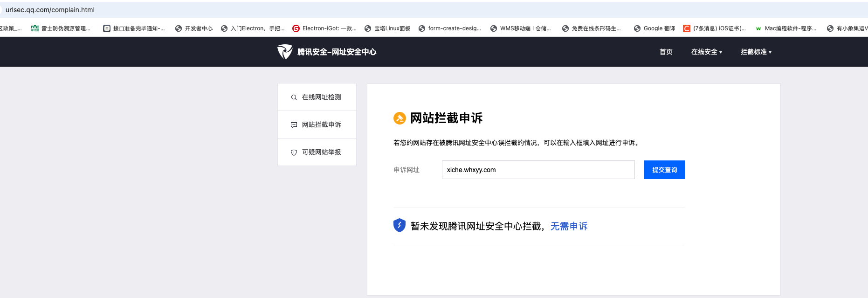Click the description text 若您的网站存在被腾讯网址安全中心误拦截
Screen dimensions: 868x298
pyautogui.click(x=517, y=143)
